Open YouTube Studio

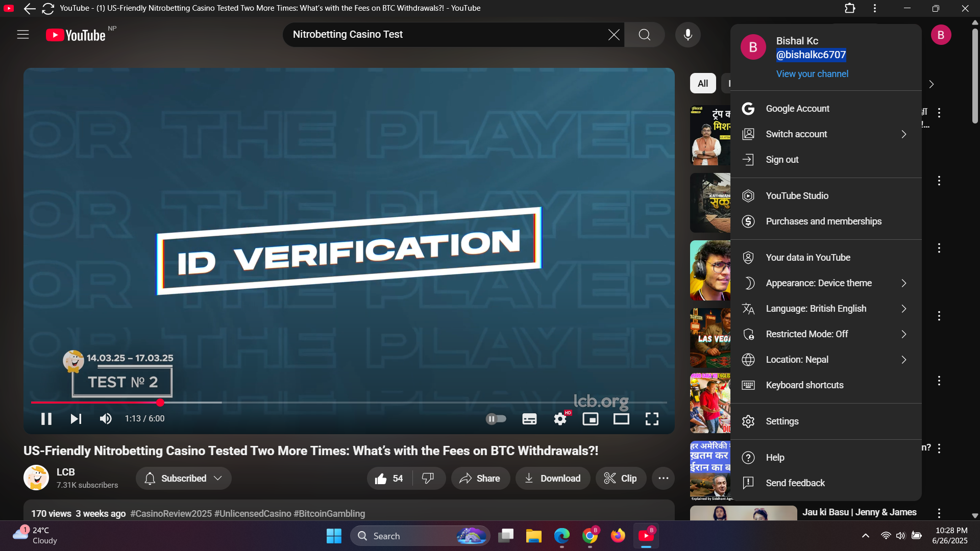826,196
